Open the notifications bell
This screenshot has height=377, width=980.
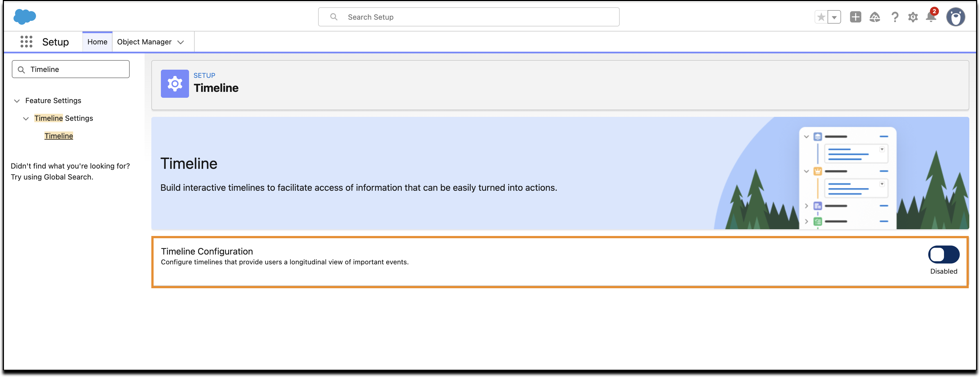pos(931,17)
